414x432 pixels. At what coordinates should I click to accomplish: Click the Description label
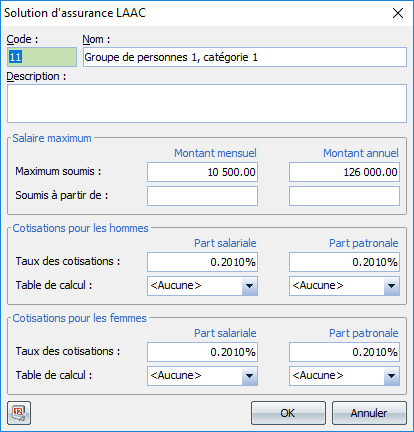click(x=36, y=76)
